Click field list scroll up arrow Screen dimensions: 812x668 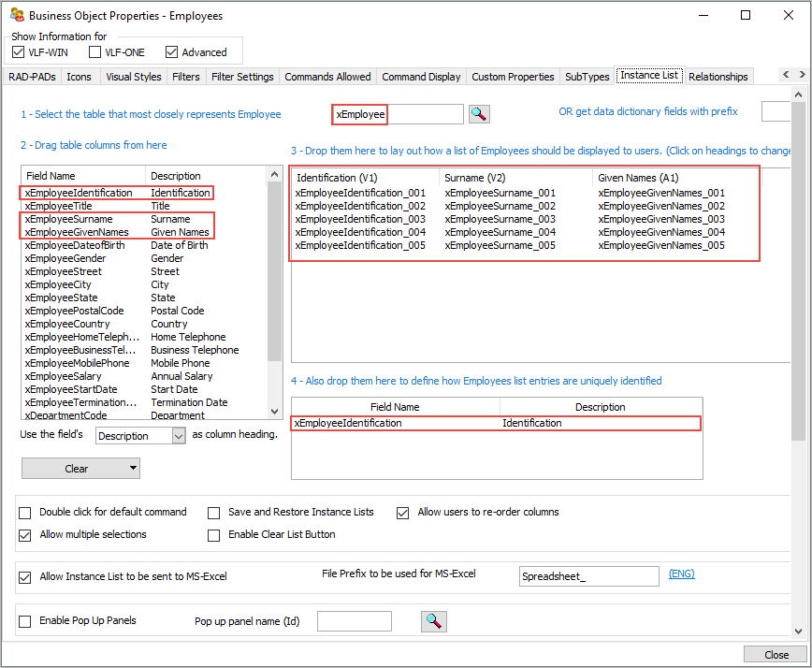[274, 175]
